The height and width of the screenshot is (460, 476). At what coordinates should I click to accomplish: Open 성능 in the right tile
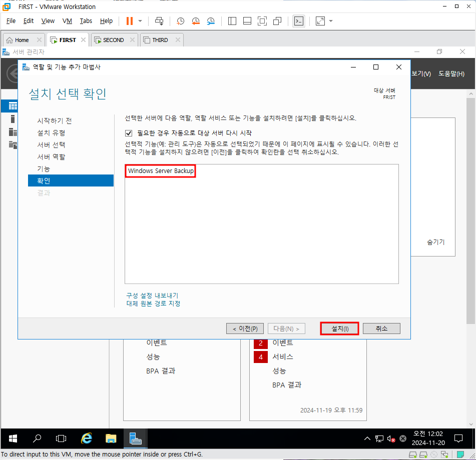(279, 371)
